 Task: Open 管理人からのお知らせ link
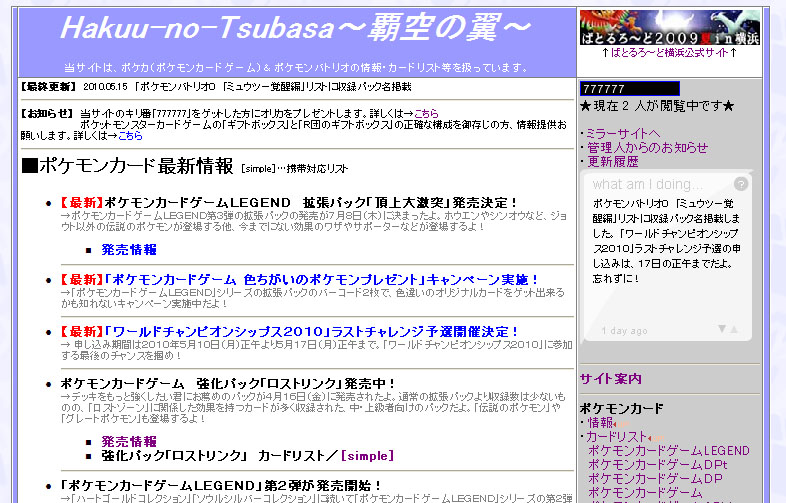[x=647, y=147]
